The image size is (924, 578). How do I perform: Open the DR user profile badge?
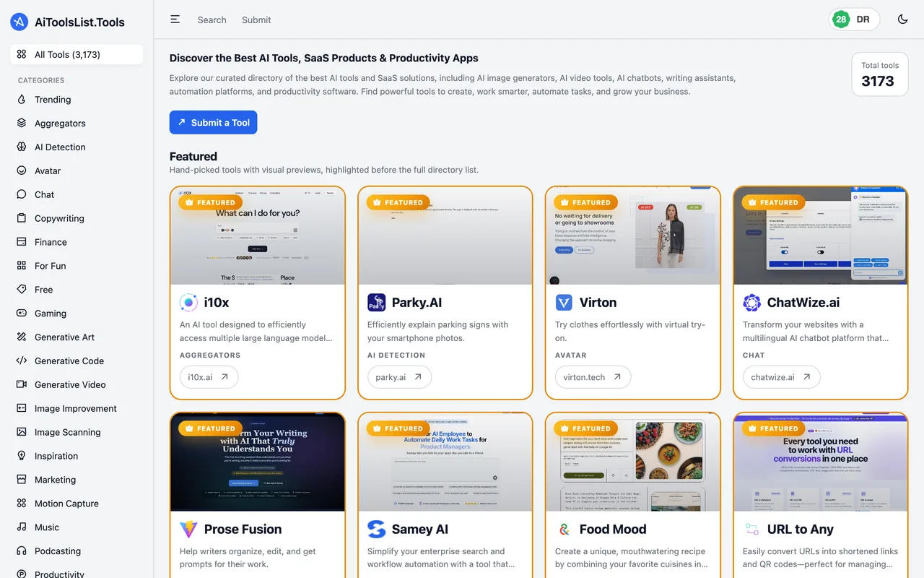(854, 20)
